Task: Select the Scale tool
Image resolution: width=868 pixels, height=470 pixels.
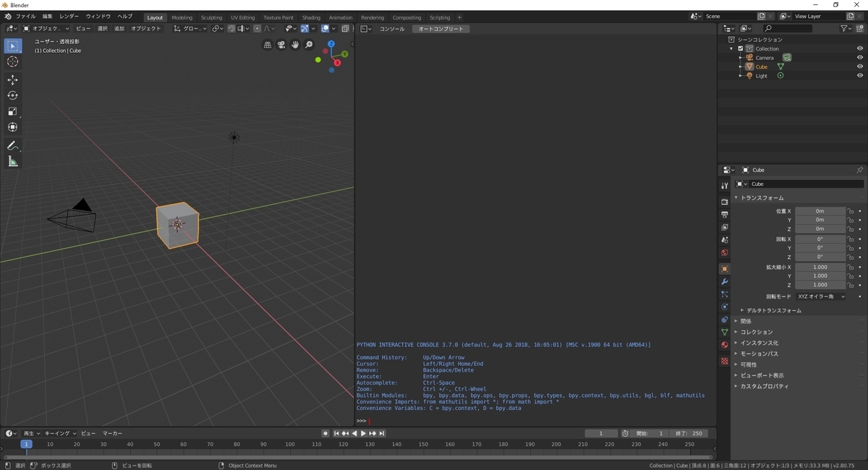Action: [12, 111]
